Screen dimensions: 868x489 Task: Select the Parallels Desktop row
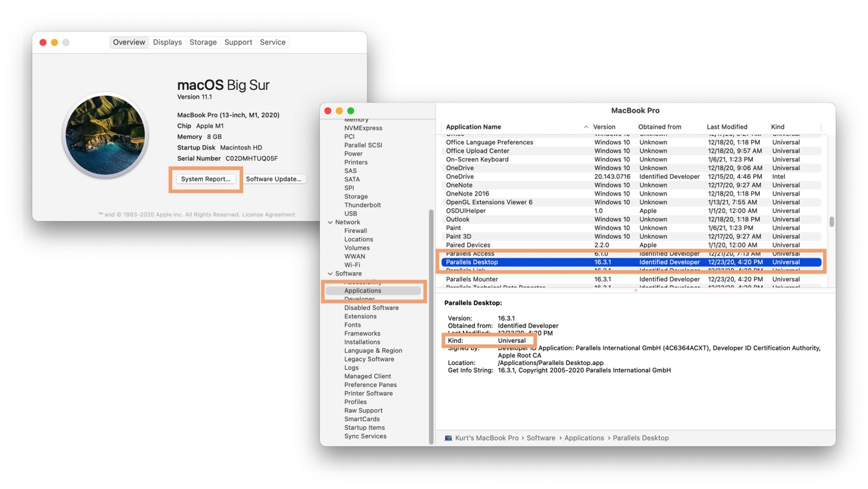pos(631,262)
